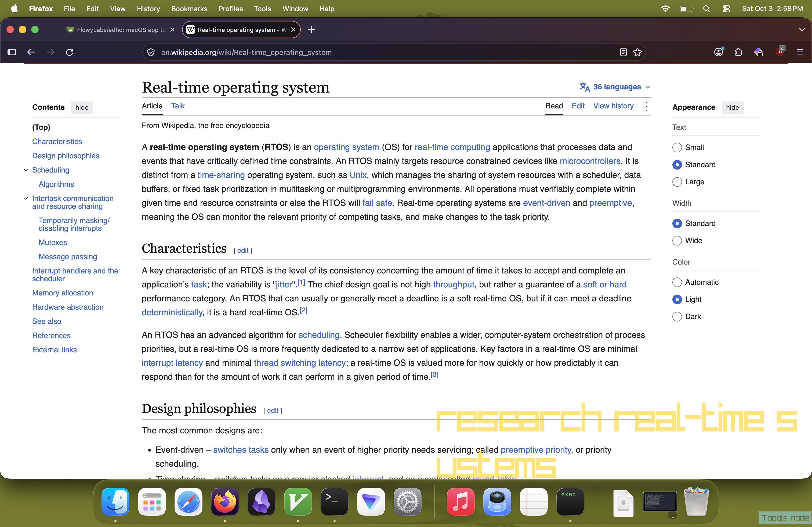812x527 pixels.
Task: Reload the Wikipedia page
Action: pos(70,52)
